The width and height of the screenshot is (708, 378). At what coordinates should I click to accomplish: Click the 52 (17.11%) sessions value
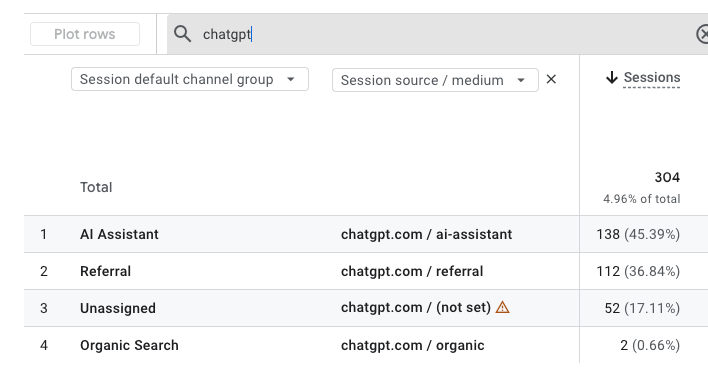point(642,308)
